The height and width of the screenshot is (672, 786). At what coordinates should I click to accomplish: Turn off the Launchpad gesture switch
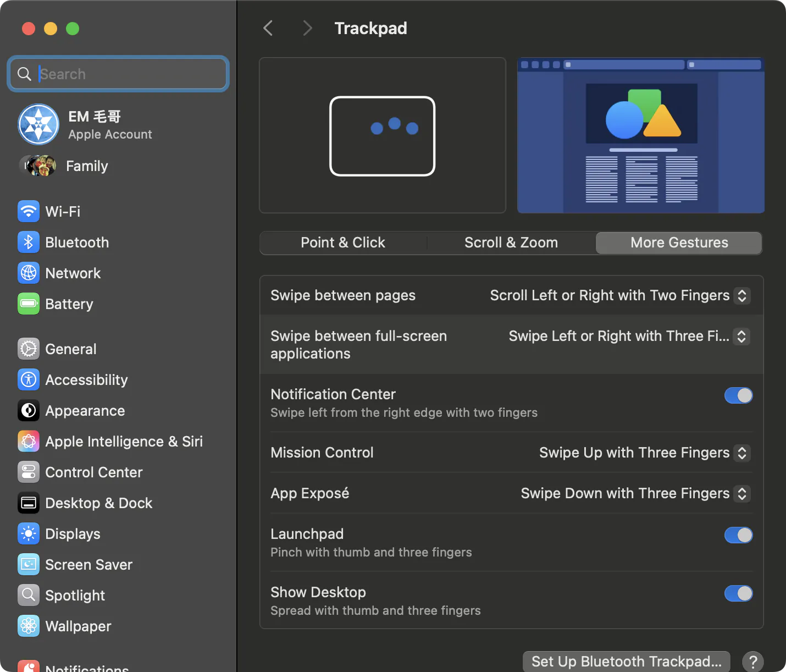(738, 535)
